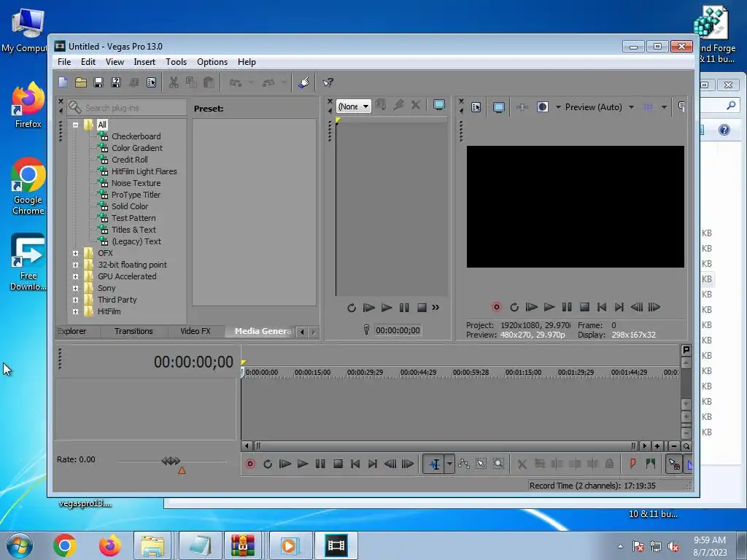The image size is (747, 560).
Task: Play from start on timeline transport
Action: coord(285,464)
